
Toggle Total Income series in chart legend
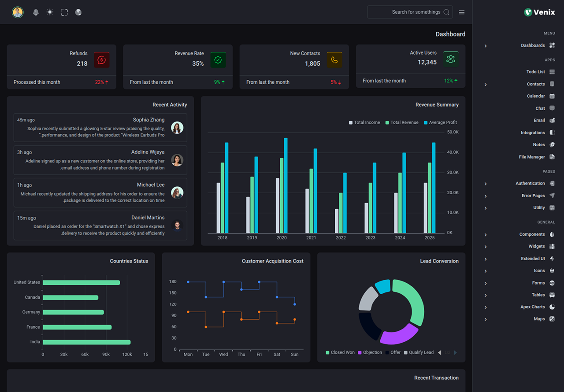pos(364,122)
